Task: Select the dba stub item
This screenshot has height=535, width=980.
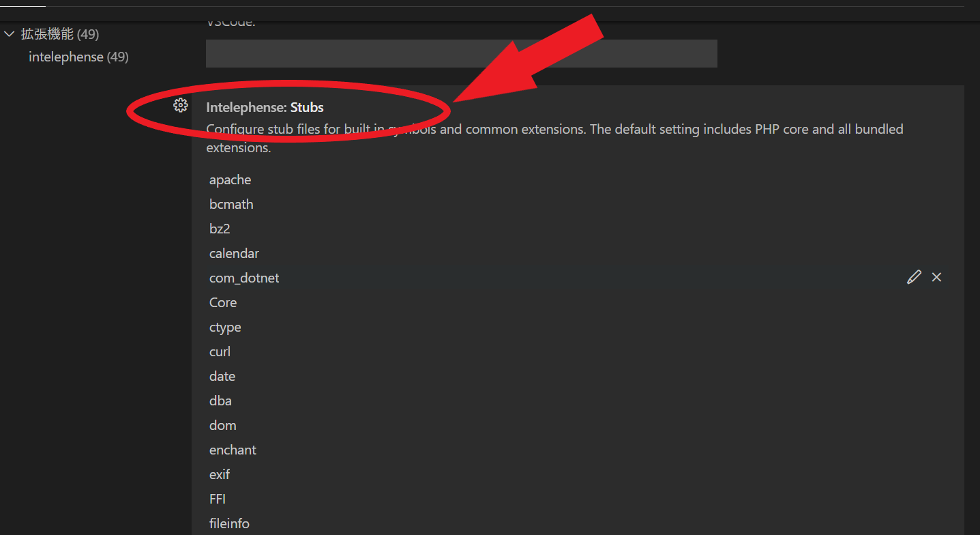Action: [220, 401]
